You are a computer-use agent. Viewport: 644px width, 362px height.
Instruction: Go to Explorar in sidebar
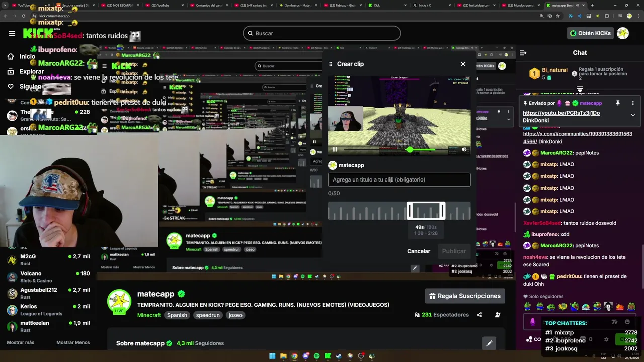point(25,71)
